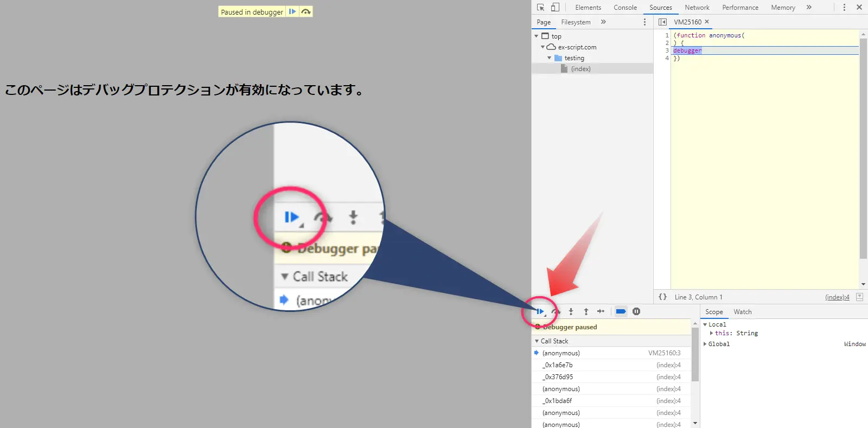Collapse the testing folder in tree
This screenshot has height=428, width=868.
coord(549,58)
